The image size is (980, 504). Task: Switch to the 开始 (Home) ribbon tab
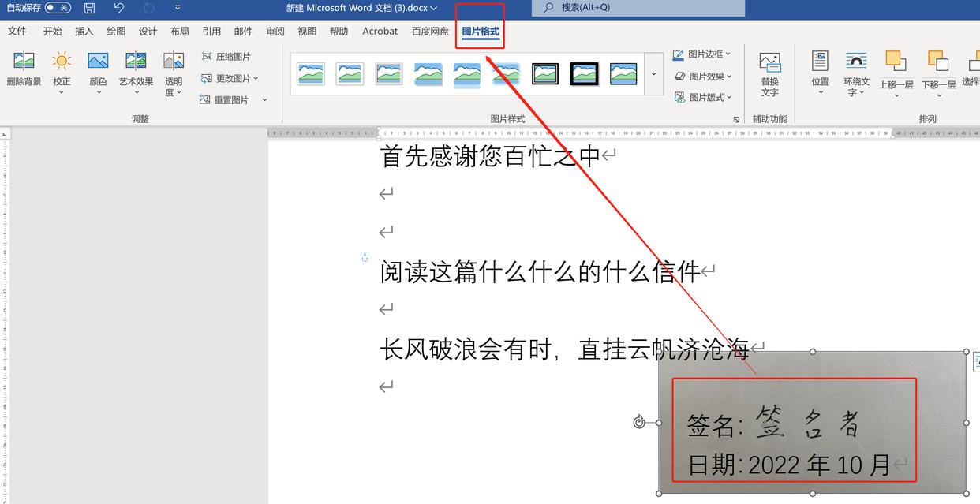tap(51, 31)
